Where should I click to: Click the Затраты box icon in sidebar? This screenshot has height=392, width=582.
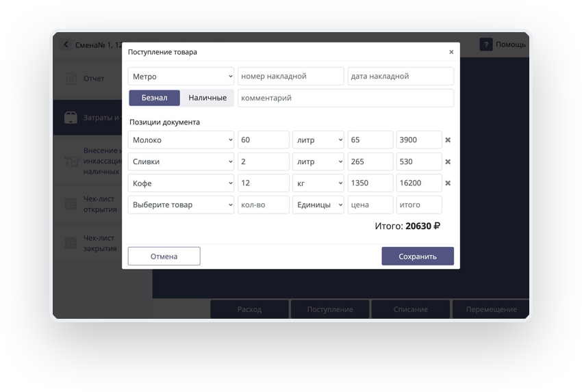tap(71, 118)
